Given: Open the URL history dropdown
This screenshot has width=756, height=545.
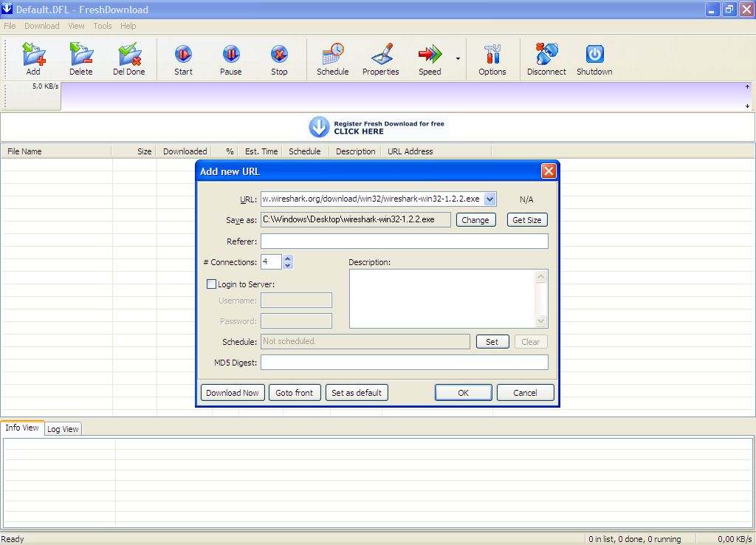Looking at the screenshot, I should click(x=490, y=199).
